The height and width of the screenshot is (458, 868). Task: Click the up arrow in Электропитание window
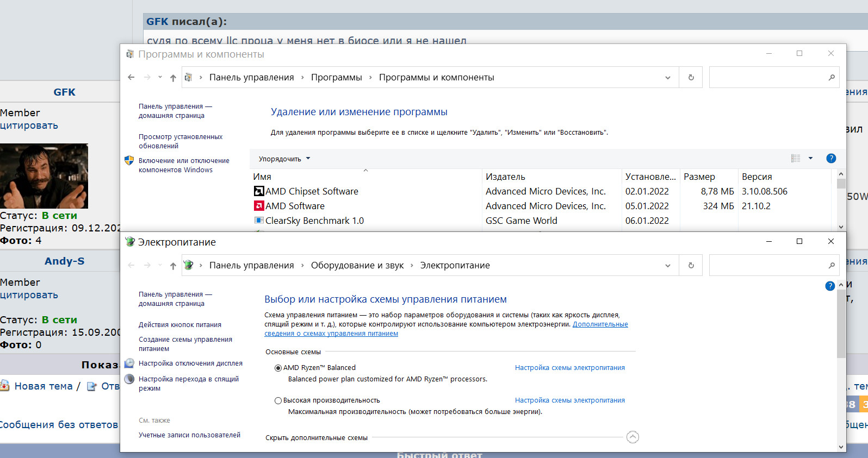(x=173, y=266)
